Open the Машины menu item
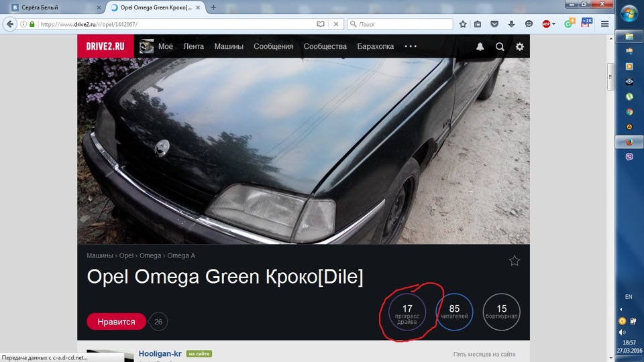The image size is (644, 362). point(229,46)
